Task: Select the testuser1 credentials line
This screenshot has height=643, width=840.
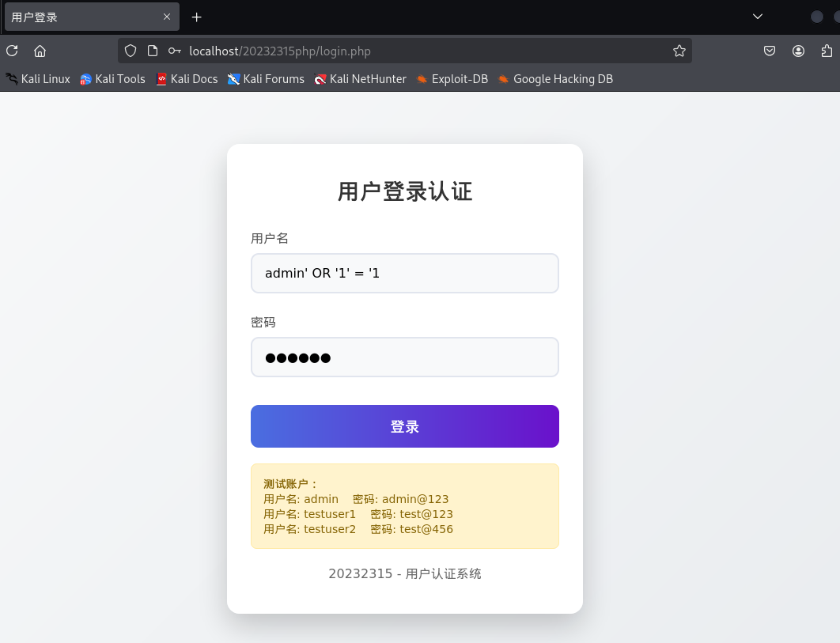Action: point(358,514)
